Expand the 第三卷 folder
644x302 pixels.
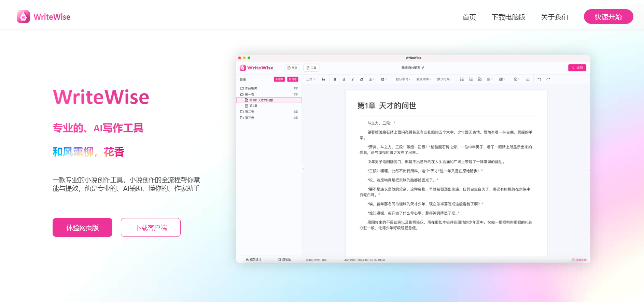pos(269,118)
